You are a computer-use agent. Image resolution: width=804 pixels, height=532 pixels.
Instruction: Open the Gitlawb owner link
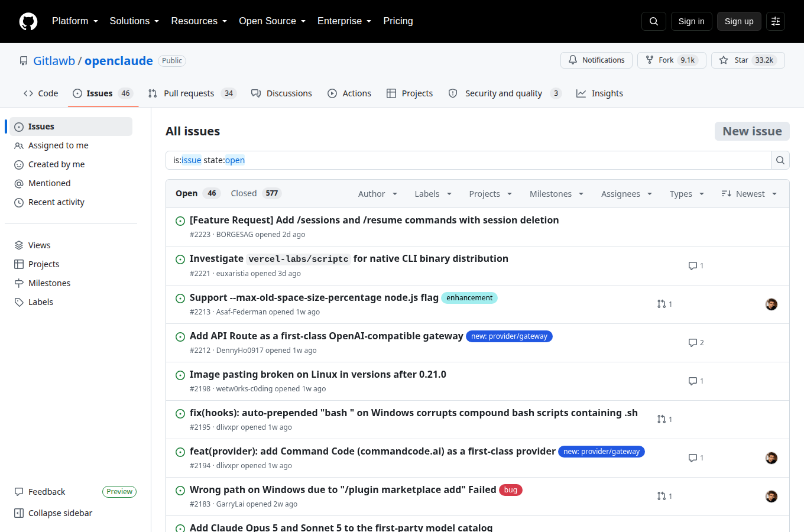(54, 61)
